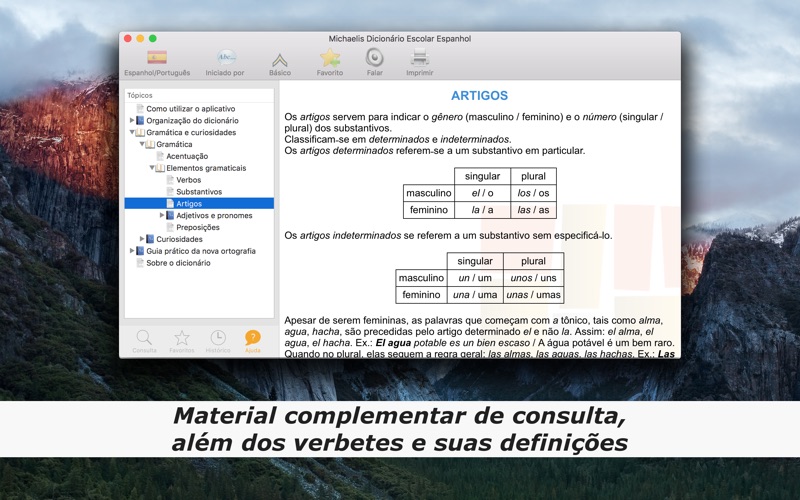Click the Gramática open-book icon
The height and width of the screenshot is (500, 800).
point(150,144)
